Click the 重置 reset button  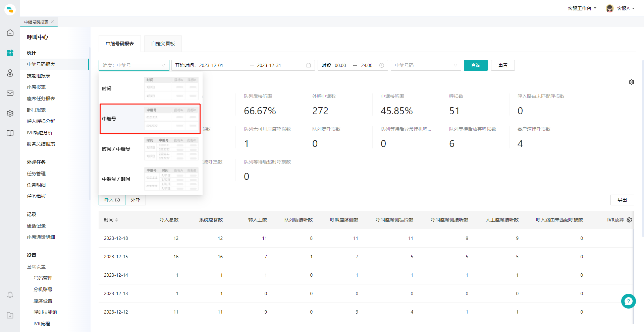click(503, 65)
